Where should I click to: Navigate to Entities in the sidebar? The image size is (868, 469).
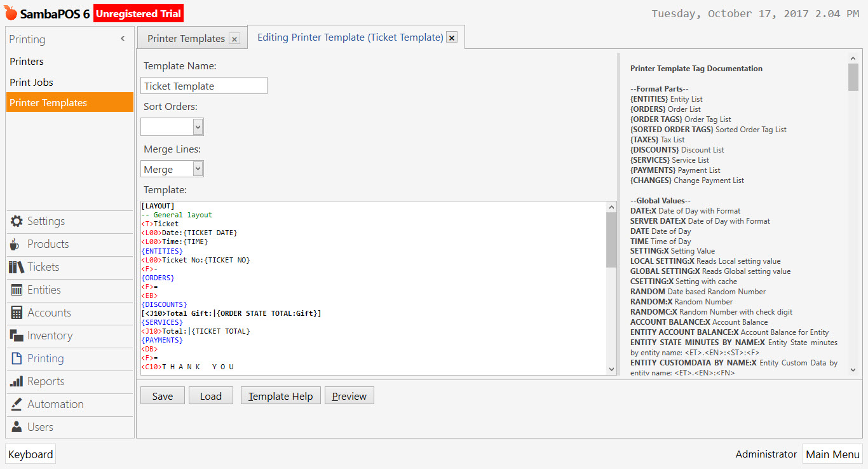click(46, 290)
